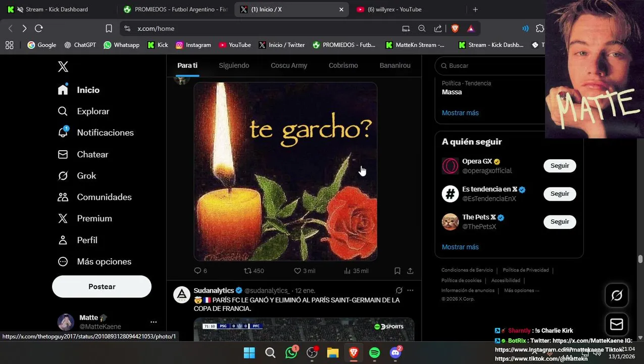Open account menu dots next to Matte
The height and width of the screenshot is (364, 644).
154,322
